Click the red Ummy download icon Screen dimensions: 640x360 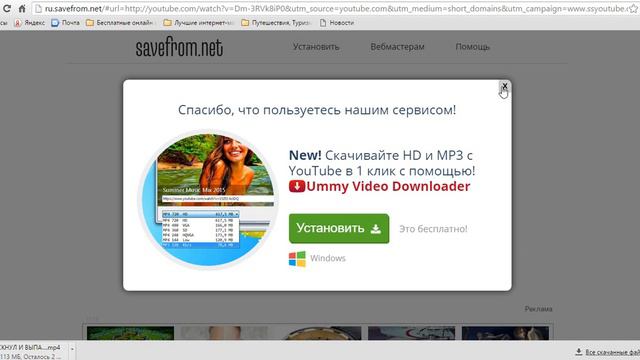[x=297, y=186]
